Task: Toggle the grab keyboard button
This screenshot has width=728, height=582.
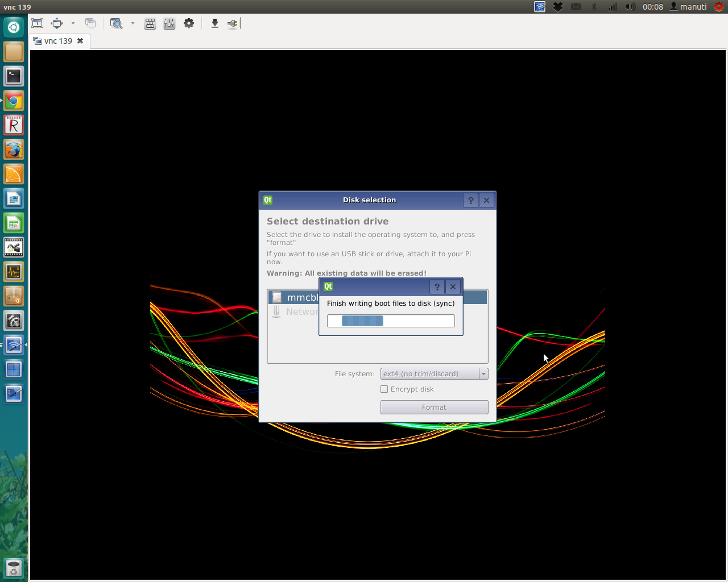Action: [x=150, y=23]
